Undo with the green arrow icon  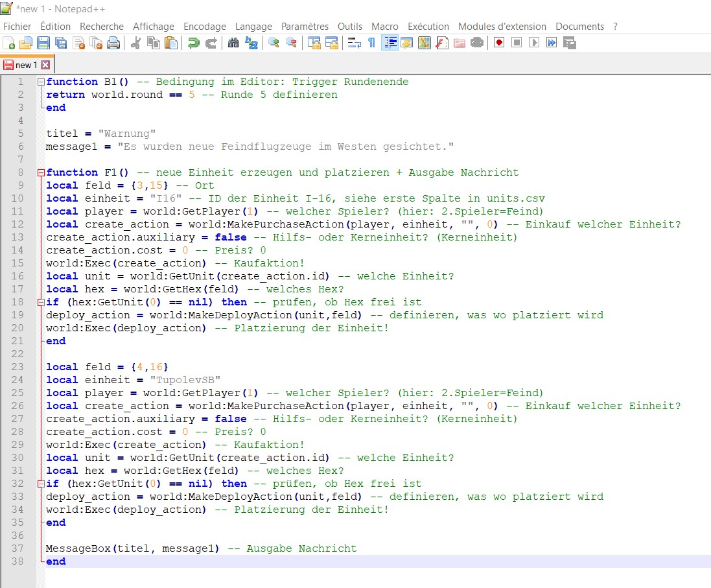194,43
